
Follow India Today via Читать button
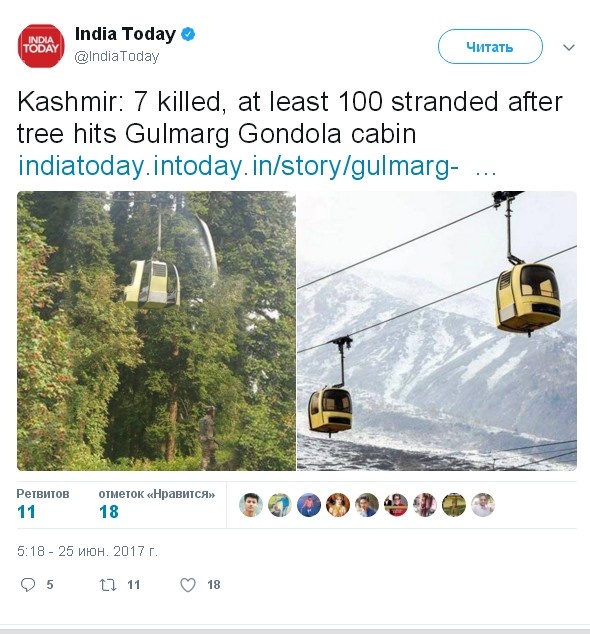490,46
